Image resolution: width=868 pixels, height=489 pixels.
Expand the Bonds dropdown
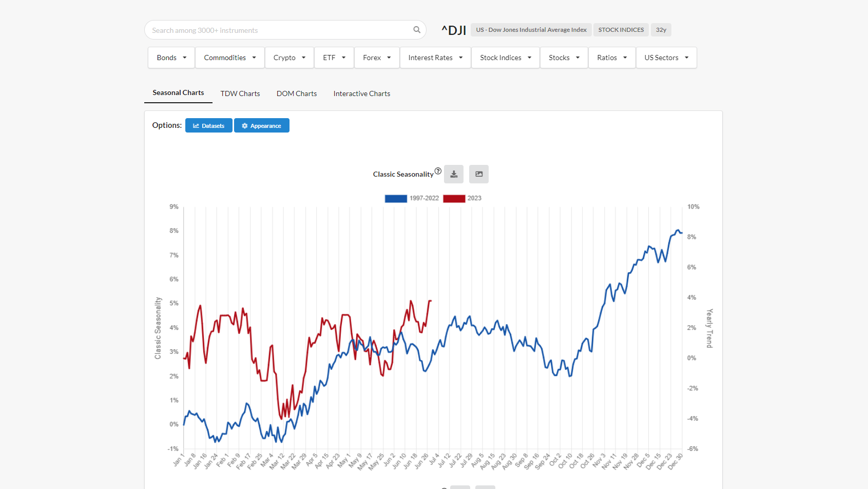(171, 58)
